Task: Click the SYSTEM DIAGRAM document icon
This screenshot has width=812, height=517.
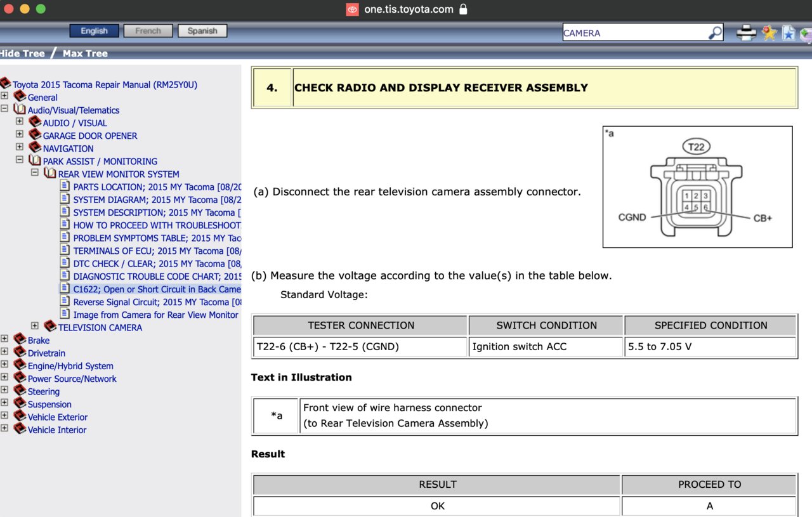Action: tap(65, 199)
